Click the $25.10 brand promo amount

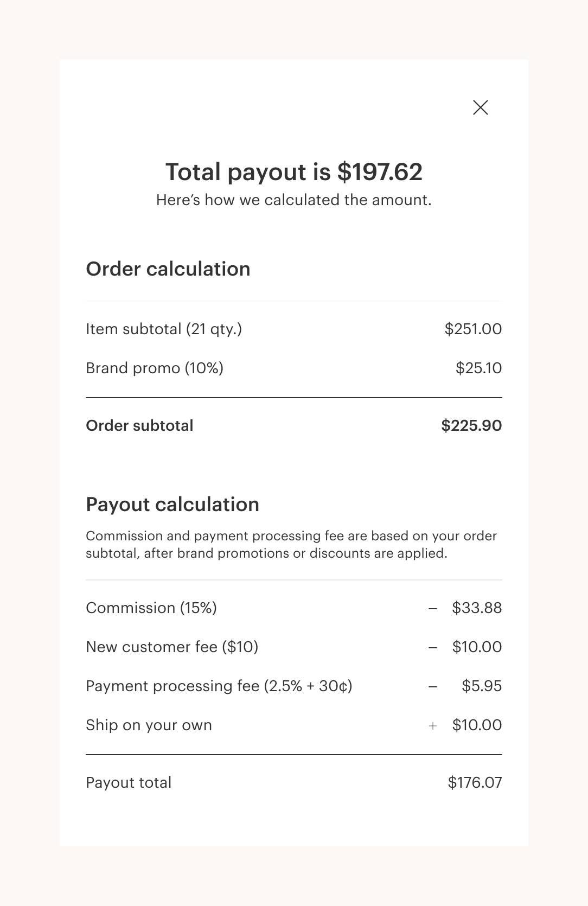478,368
